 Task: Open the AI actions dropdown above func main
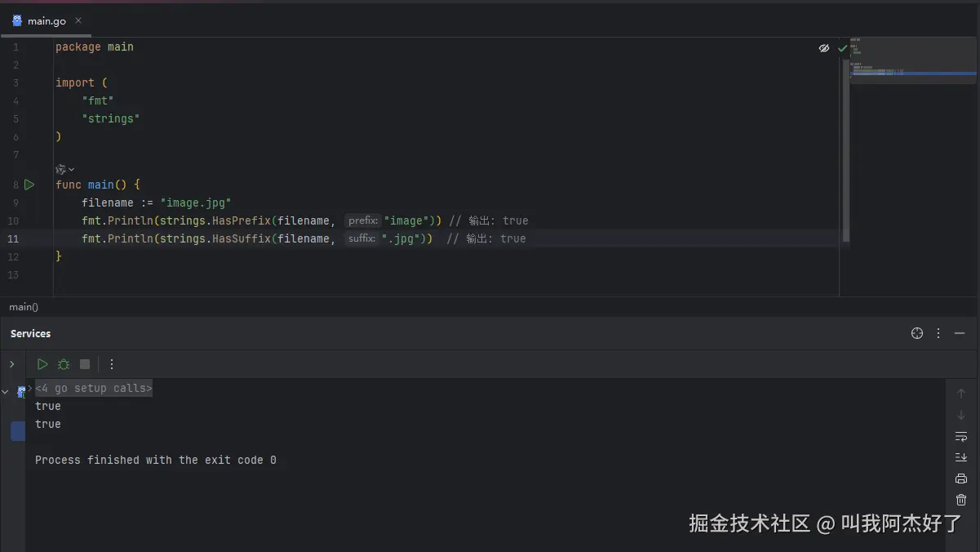click(64, 169)
